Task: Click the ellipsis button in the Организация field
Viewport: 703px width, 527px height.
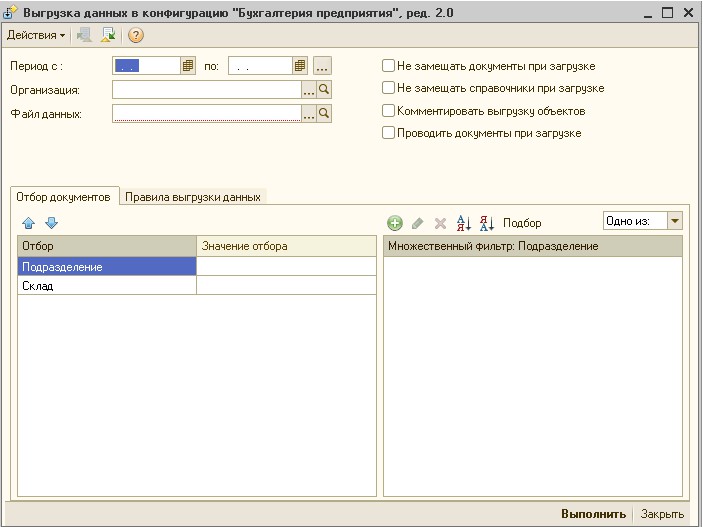Action: (x=308, y=90)
